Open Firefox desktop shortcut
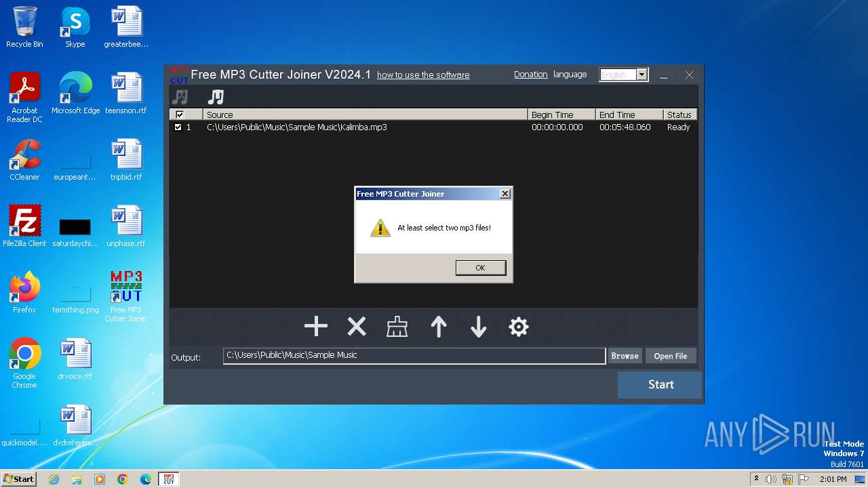The height and width of the screenshot is (488, 868). pyautogui.click(x=24, y=293)
